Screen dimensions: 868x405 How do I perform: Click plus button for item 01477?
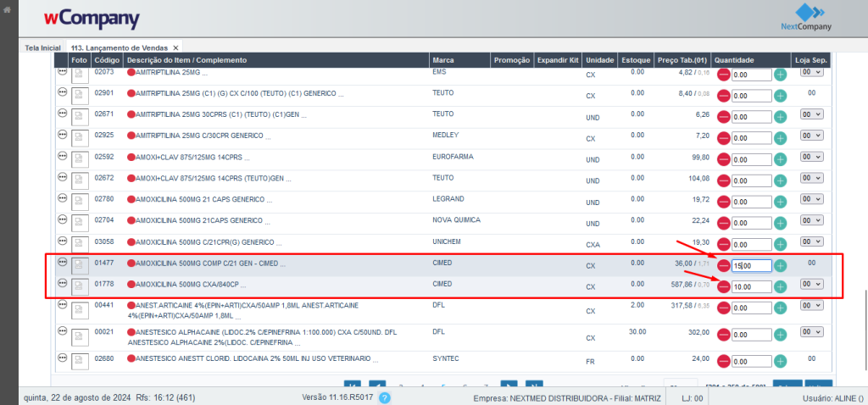780,265
